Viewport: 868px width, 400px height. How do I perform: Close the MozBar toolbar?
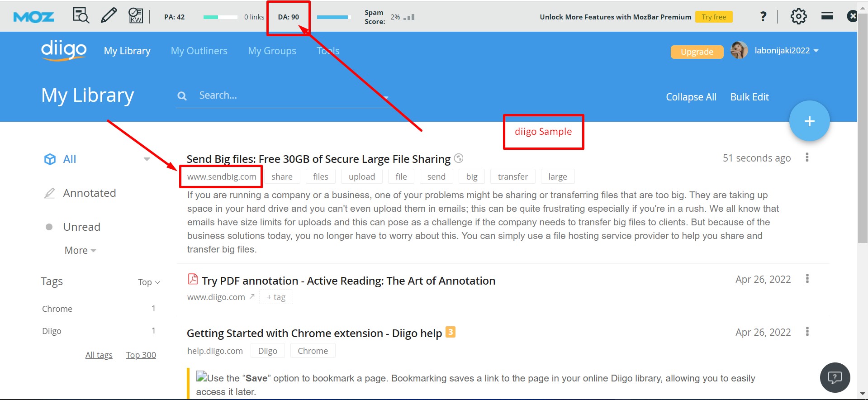pyautogui.click(x=852, y=16)
